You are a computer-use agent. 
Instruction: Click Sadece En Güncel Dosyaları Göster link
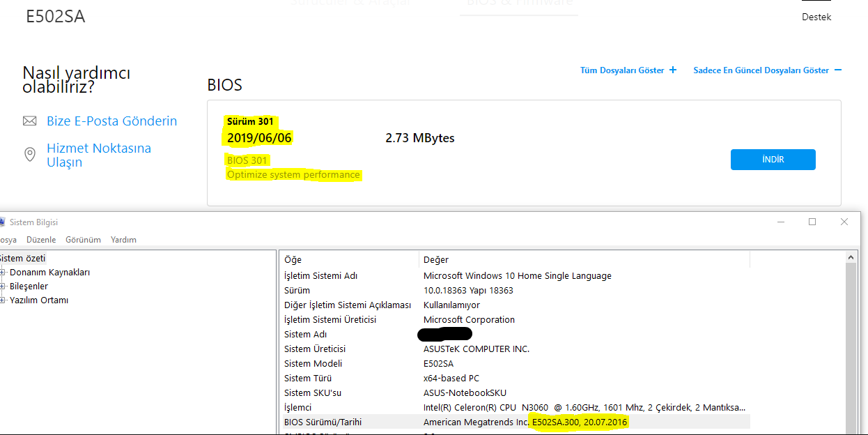(761, 70)
